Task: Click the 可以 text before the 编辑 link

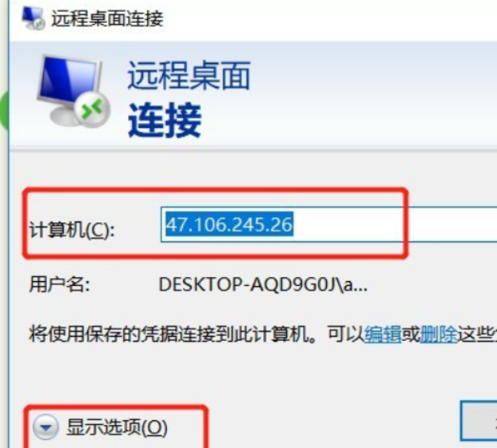Action: (x=346, y=334)
